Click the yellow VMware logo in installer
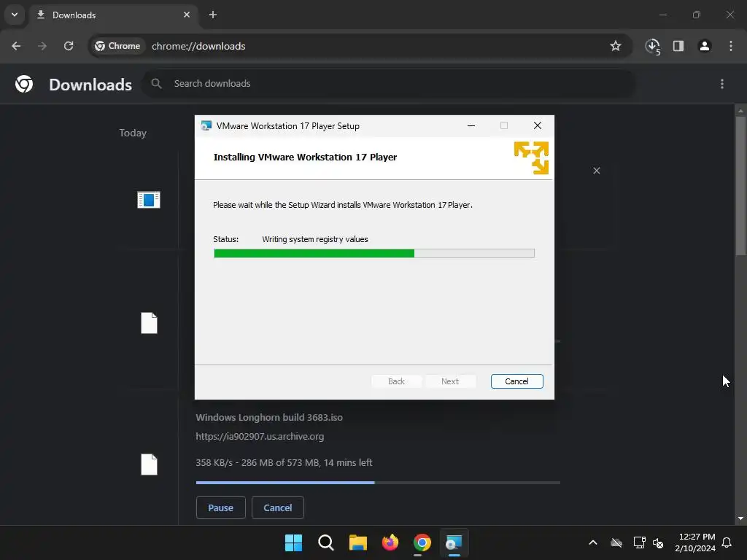 (x=531, y=157)
